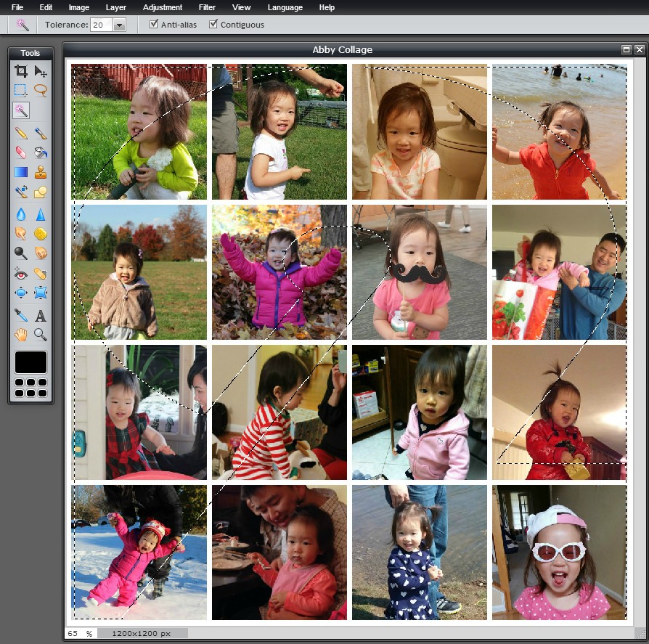Image resolution: width=649 pixels, height=644 pixels.
Task: Select the Bloat tool
Action: 21,293
